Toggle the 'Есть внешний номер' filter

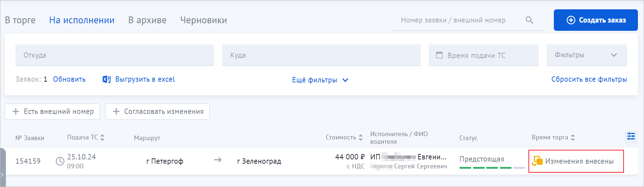pos(52,111)
